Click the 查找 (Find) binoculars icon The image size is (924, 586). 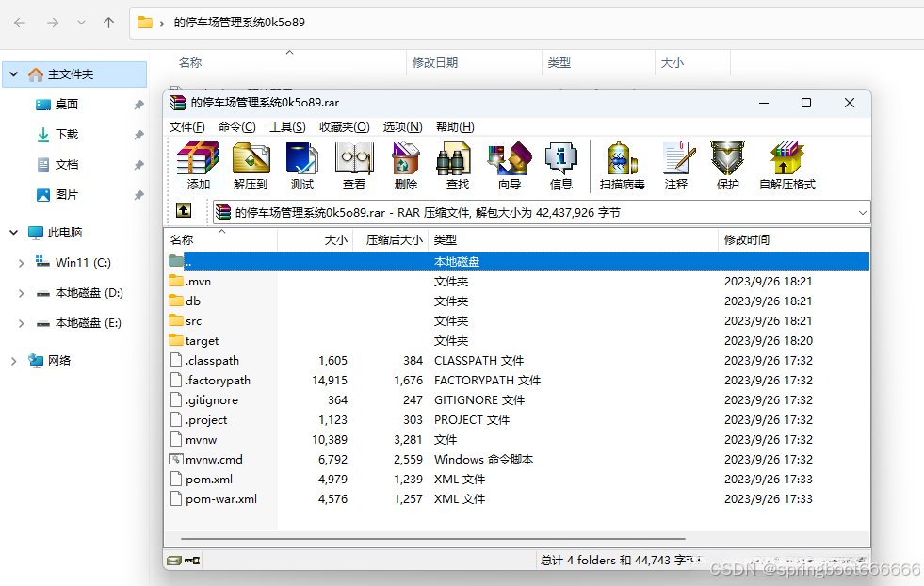click(454, 158)
